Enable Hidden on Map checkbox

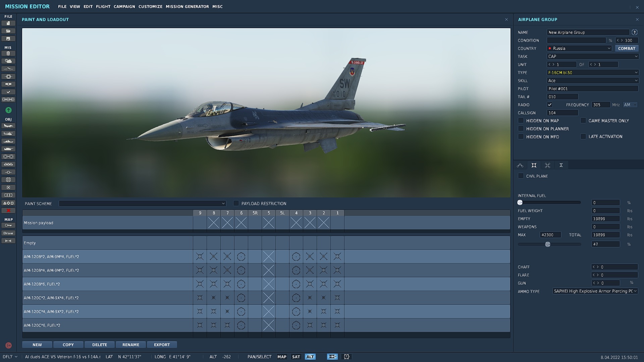[521, 120]
